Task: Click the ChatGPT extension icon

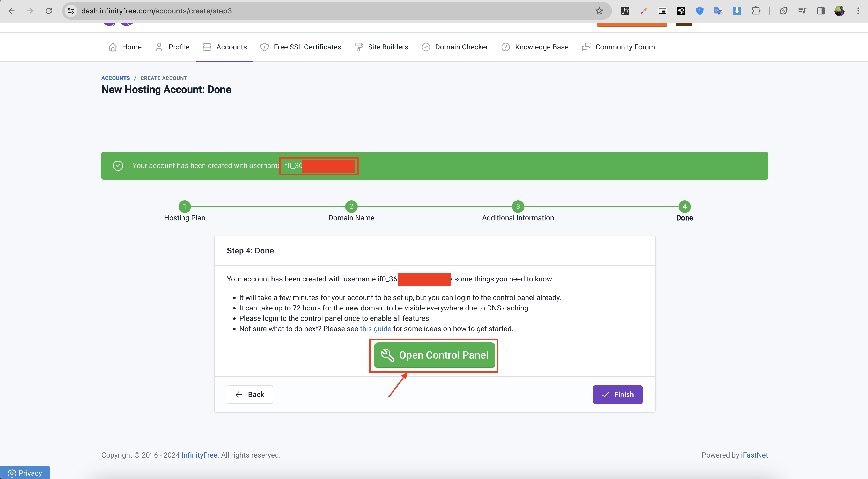Action: 681,11
